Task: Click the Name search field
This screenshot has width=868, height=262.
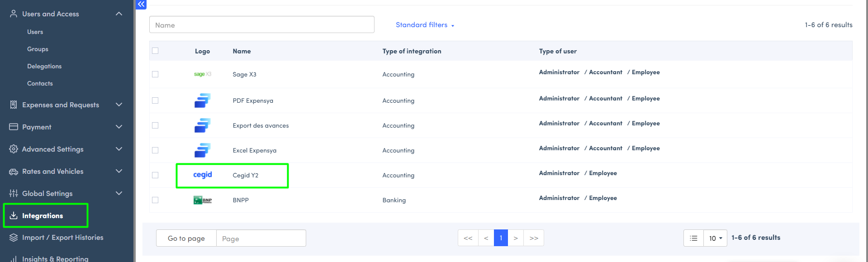Action: click(x=261, y=25)
